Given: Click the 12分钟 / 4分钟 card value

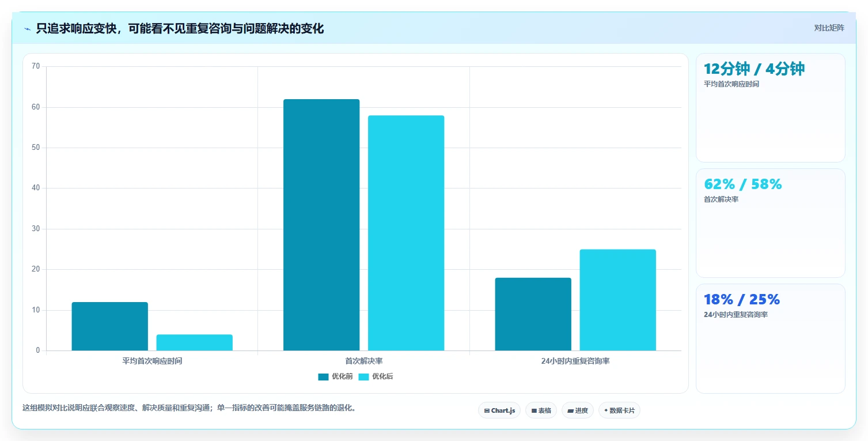Looking at the screenshot, I should tap(754, 69).
